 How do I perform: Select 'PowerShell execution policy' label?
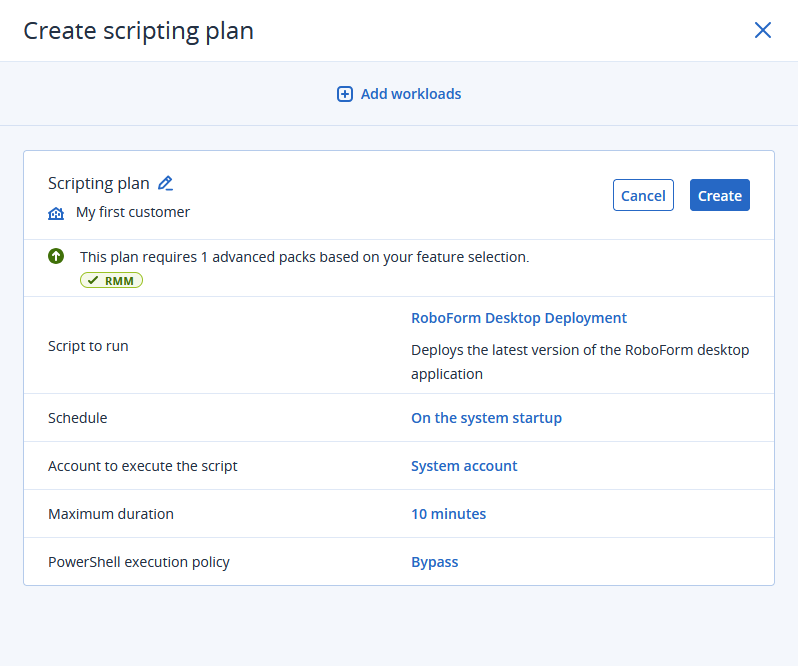pos(139,562)
